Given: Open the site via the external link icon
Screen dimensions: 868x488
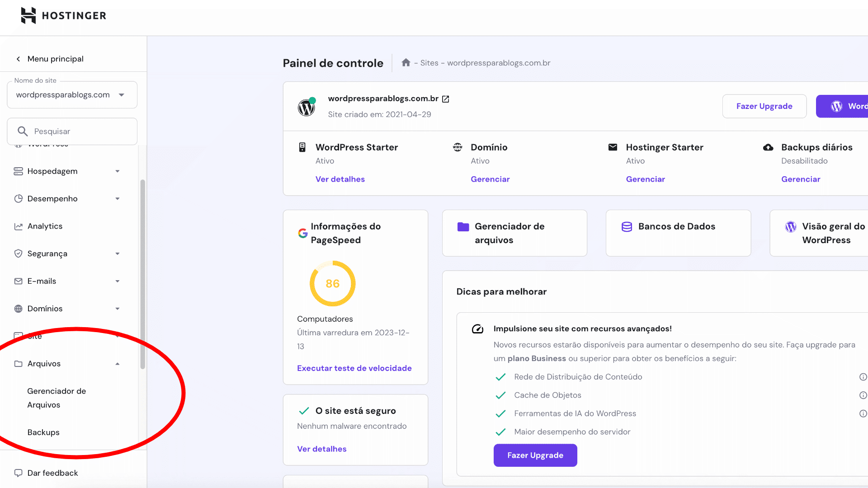Looking at the screenshot, I should click(x=446, y=99).
